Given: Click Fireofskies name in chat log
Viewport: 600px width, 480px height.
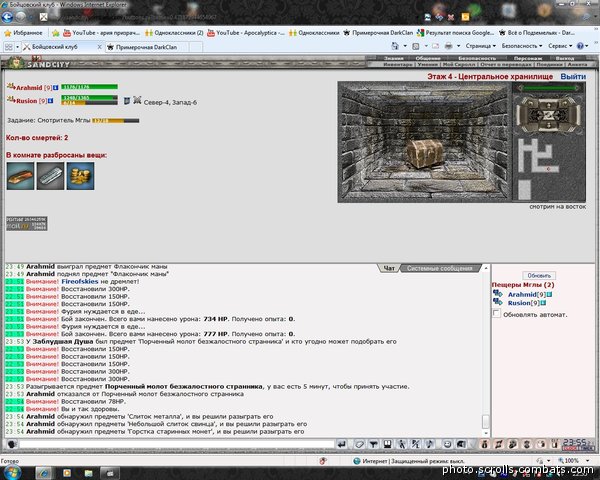Looking at the screenshot, I should 80,281.
